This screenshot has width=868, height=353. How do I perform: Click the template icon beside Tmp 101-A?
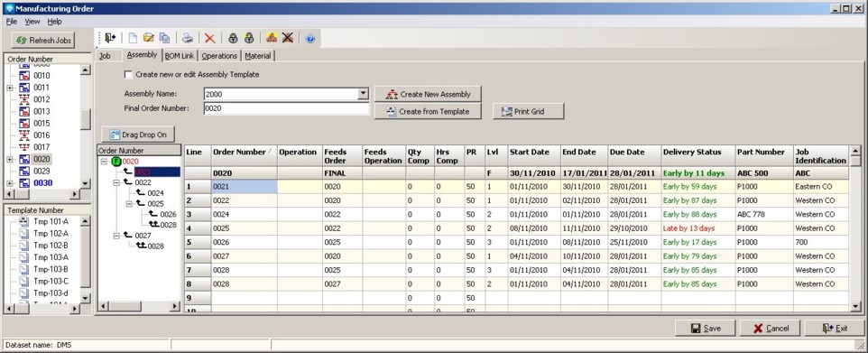(23, 222)
